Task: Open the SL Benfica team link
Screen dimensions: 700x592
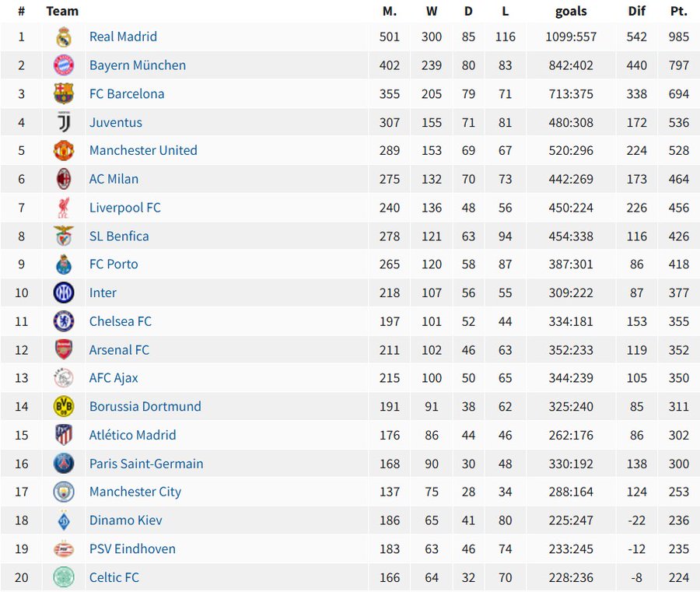Action: 119,236
